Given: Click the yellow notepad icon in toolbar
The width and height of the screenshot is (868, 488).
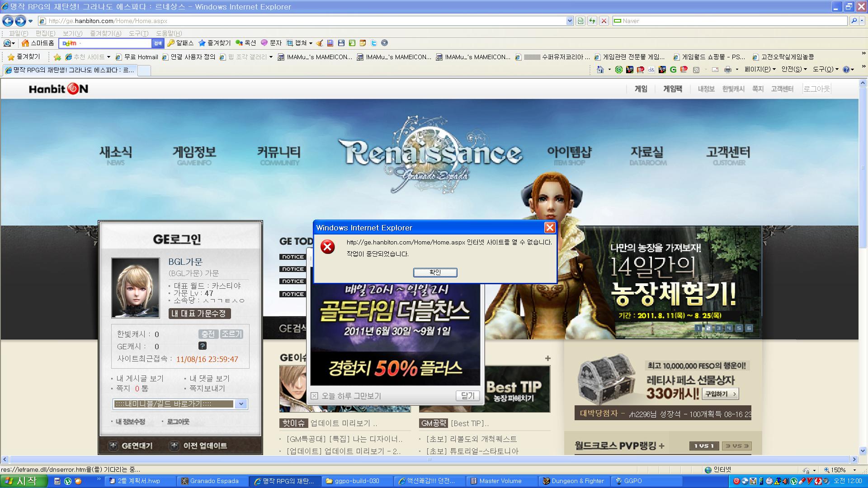Looking at the screenshot, I should pos(363,43).
